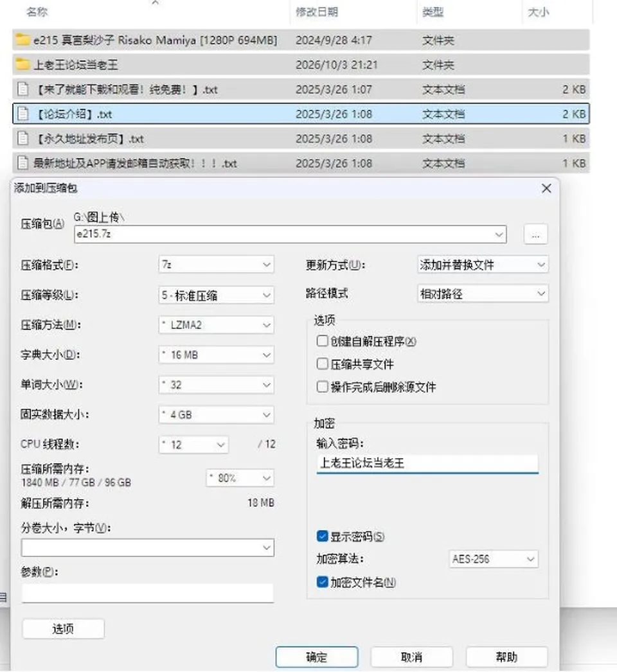617x672 pixels.
Task: Open the 压缩格式 dropdown showing 7z
Action: click(216, 265)
